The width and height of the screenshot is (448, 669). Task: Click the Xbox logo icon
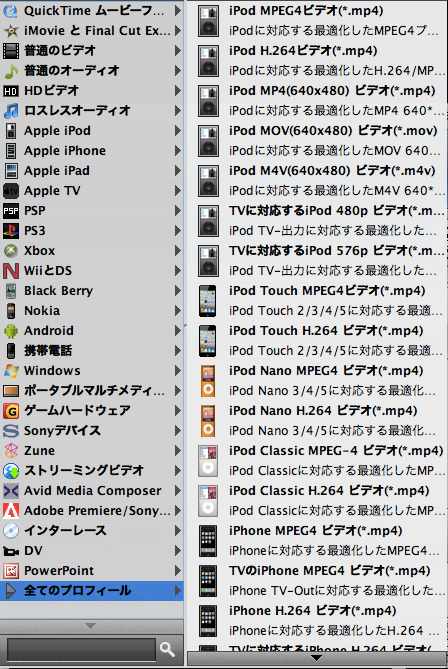click(10, 251)
